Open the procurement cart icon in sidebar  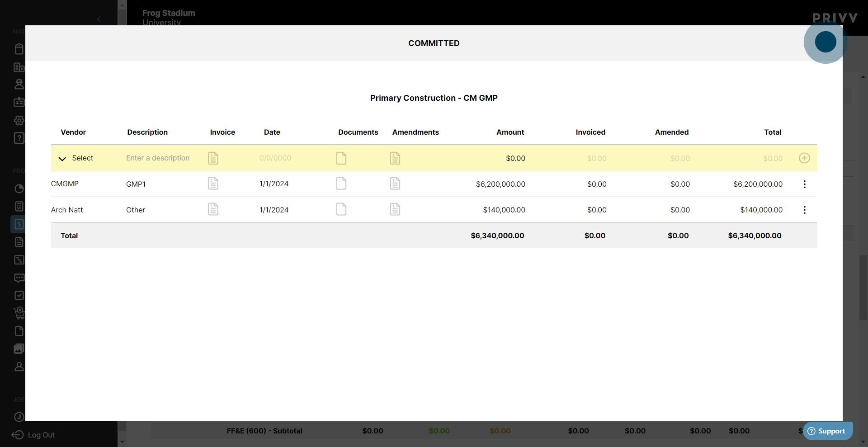19,313
